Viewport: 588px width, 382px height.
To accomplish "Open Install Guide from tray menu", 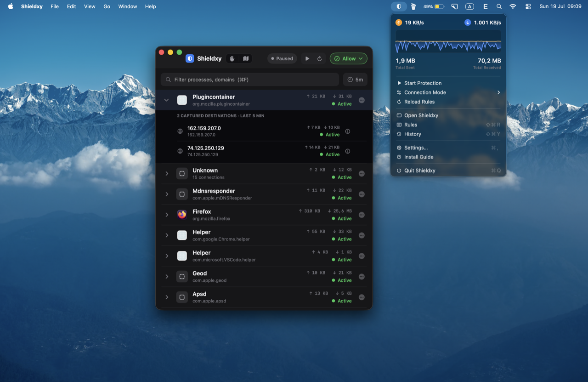I will point(448,157).
